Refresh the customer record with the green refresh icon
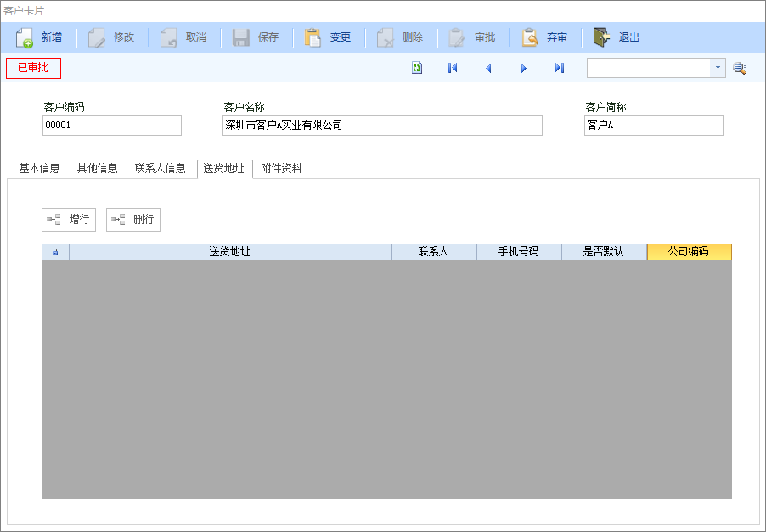Image resolution: width=766 pixels, height=532 pixels. click(417, 68)
